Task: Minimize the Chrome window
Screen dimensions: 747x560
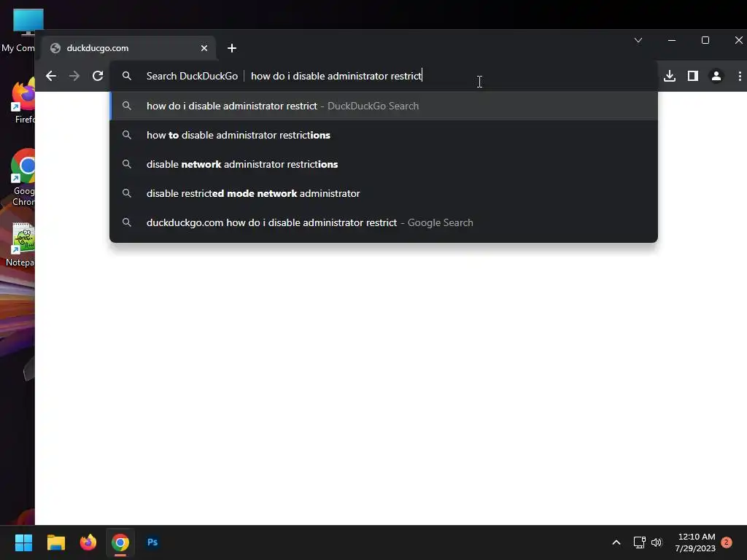Action: [672, 41]
